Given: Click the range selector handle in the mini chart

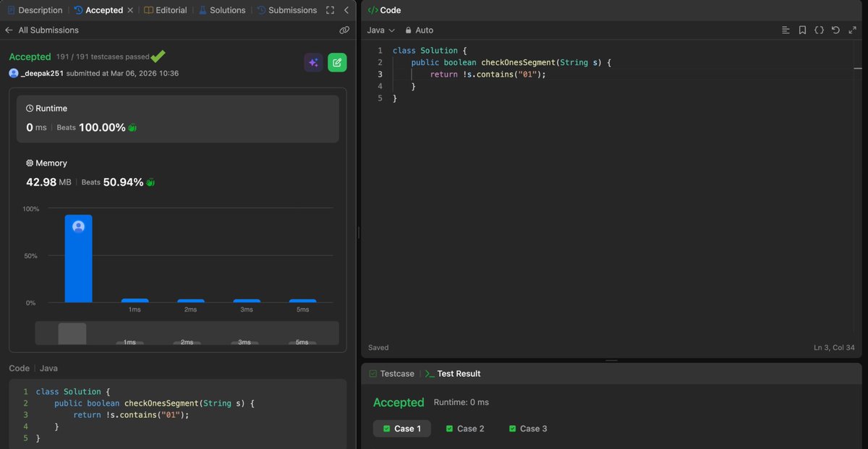Looking at the screenshot, I should [72, 333].
